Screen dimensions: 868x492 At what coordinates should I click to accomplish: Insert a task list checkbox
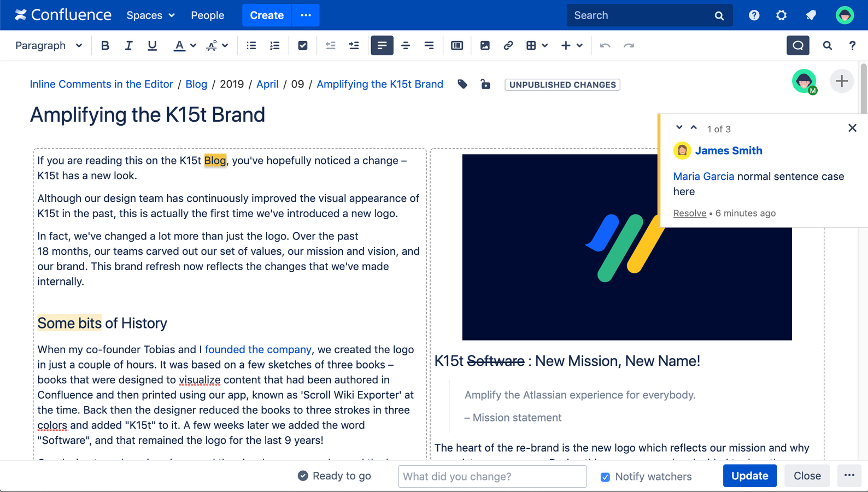[303, 45]
